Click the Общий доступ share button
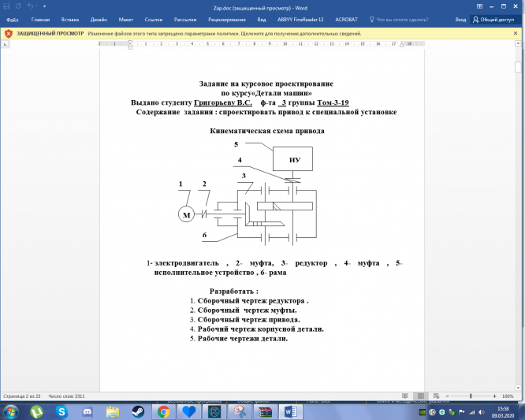The width and height of the screenshot is (525, 420). [493, 20]
